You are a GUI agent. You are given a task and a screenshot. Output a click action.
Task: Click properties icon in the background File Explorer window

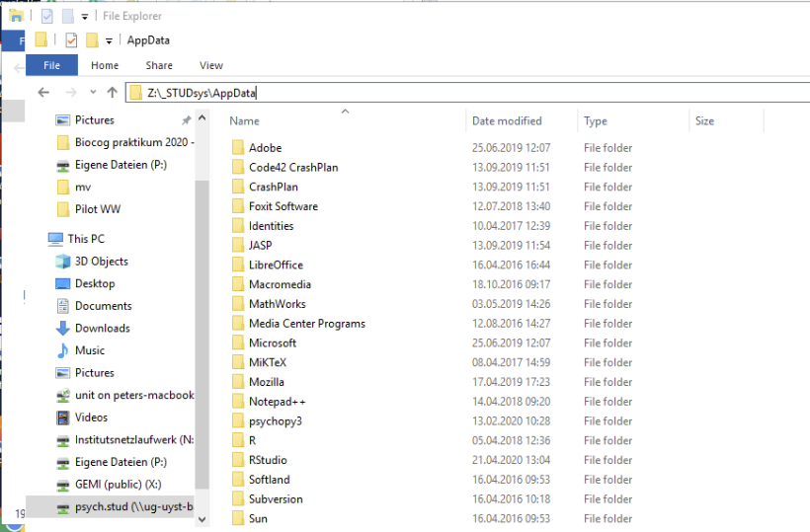[x=47, y=17]
